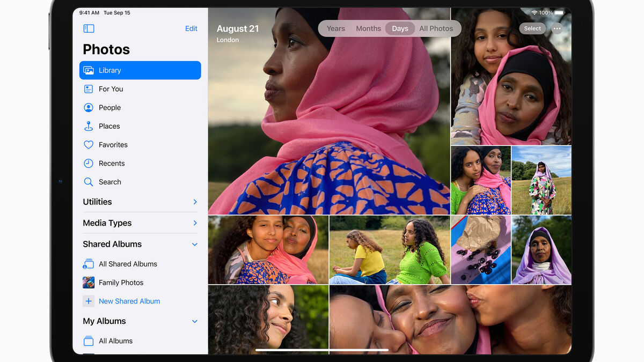Expand the Media Types section chevron
This screenshot has width=644, height=362.
pos(195,223)
